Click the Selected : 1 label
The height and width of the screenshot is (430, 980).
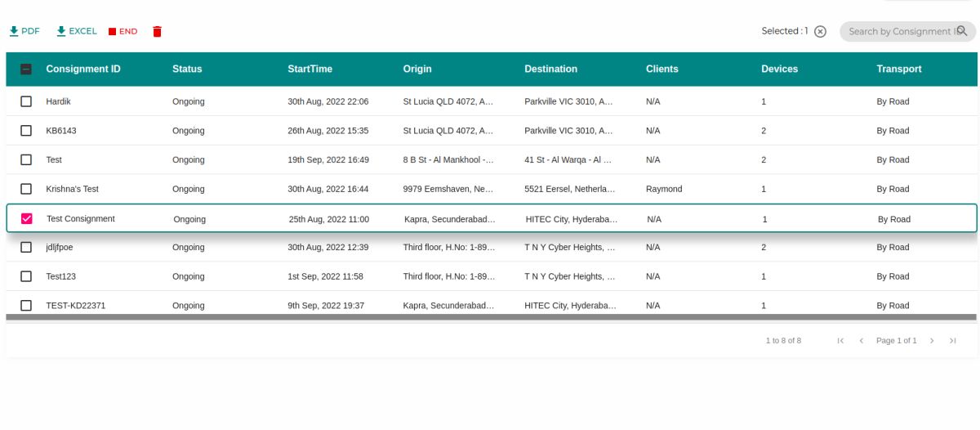(x=785, y=31)
